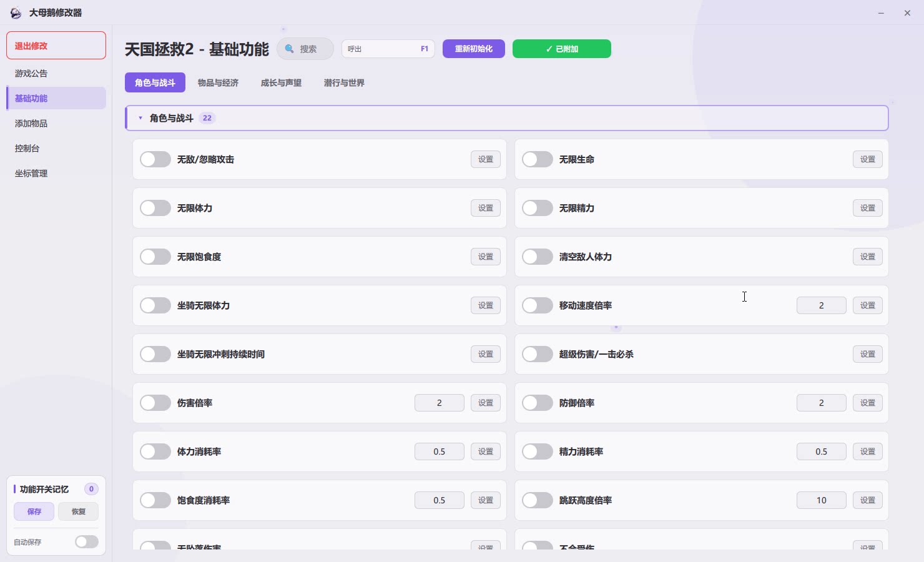Image resolution: width=924 pixels, height=562 pixels.
Task: Toggle 伤害倍率 switch
Action: (x=155, y=403)
